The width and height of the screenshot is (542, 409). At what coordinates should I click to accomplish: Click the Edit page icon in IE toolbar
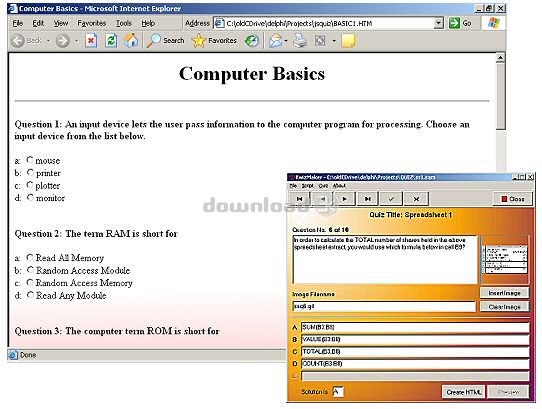click(x=320, y=41)
